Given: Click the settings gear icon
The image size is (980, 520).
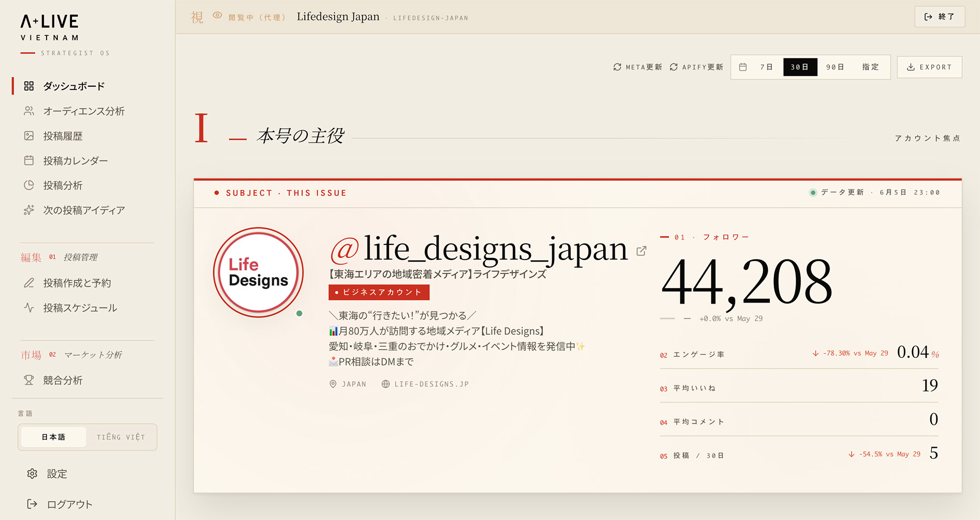Looking at the screenshot, I should point(32,473).
